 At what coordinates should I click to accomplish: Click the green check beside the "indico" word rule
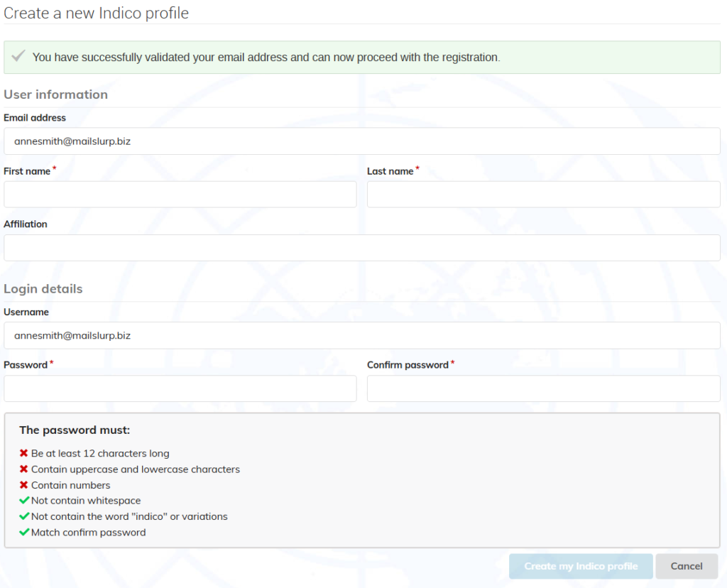click(x=24, y=516)
